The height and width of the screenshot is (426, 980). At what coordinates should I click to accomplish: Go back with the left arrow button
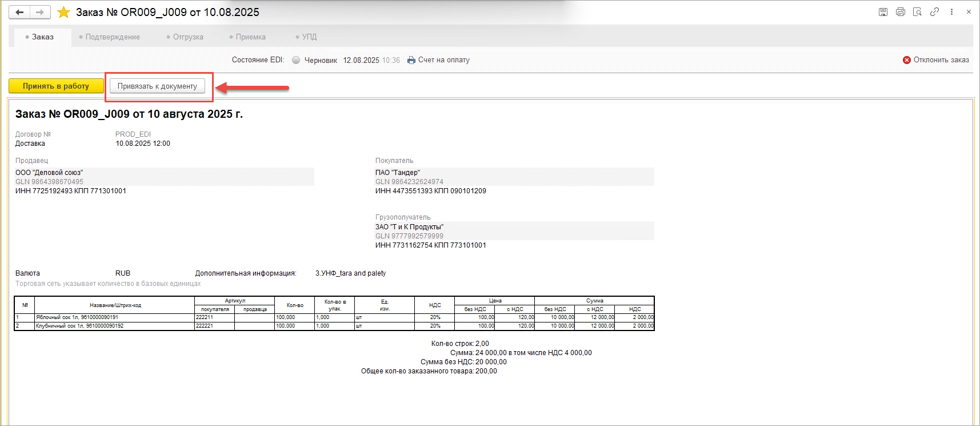(x=19, y=12)
